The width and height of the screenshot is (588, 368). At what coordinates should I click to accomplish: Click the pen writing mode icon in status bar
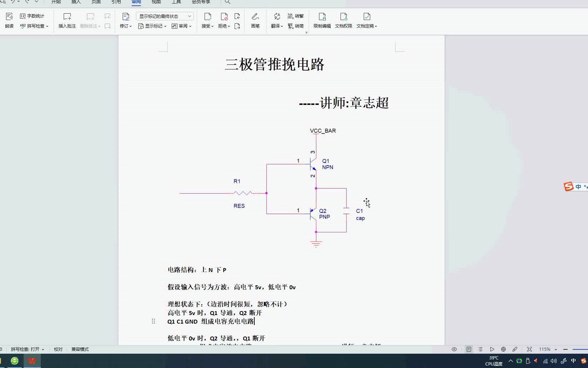(515, 349)
